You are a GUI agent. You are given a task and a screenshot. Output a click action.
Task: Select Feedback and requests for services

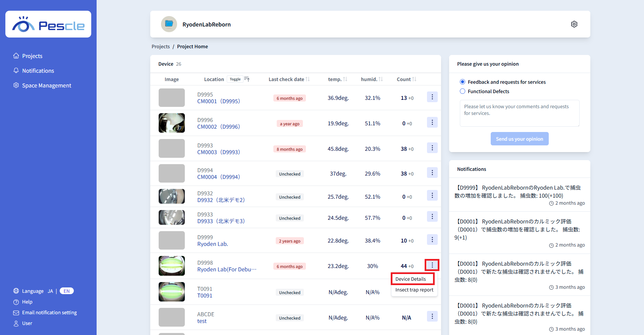pyautogui.click(x=463, y=82)
